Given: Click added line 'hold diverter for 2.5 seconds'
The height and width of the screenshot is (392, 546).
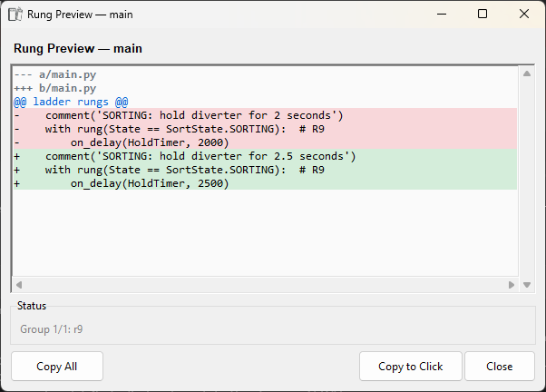Looking at the screenshot, I should click(265, 156).
